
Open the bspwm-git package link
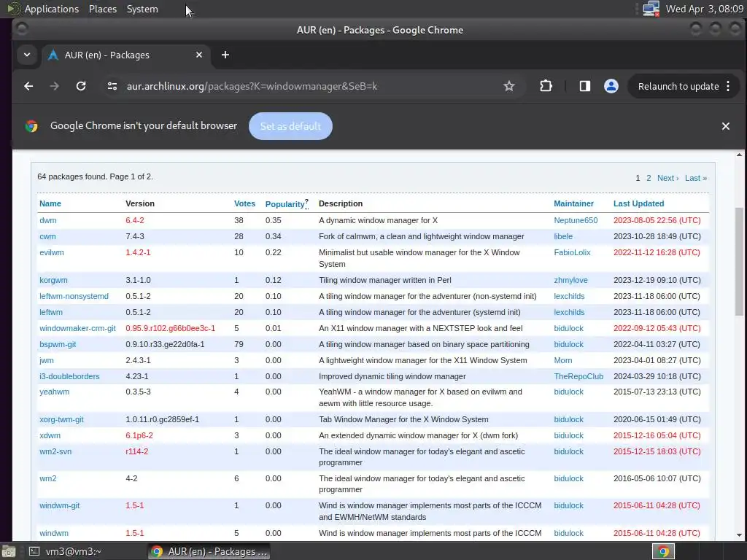[58, 344]
